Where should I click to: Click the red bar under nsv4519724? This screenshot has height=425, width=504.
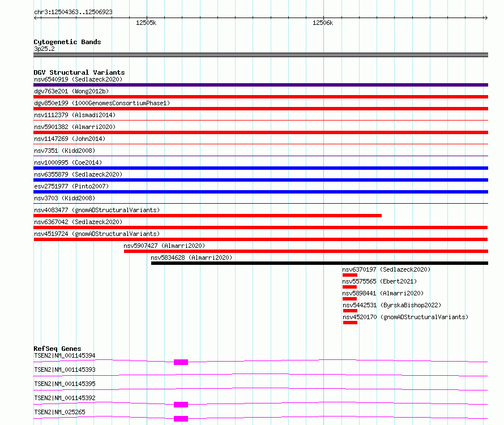(x=260, y=239)
